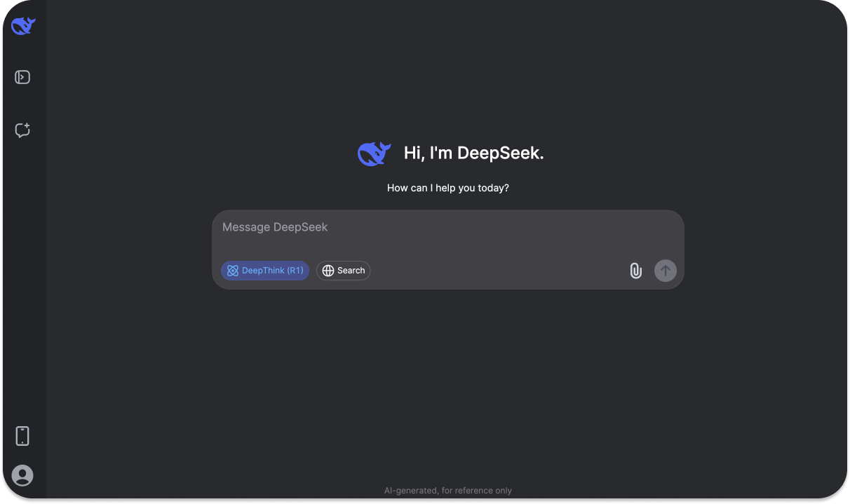Expand the collapsed sidebar panel

coord(22,77)
